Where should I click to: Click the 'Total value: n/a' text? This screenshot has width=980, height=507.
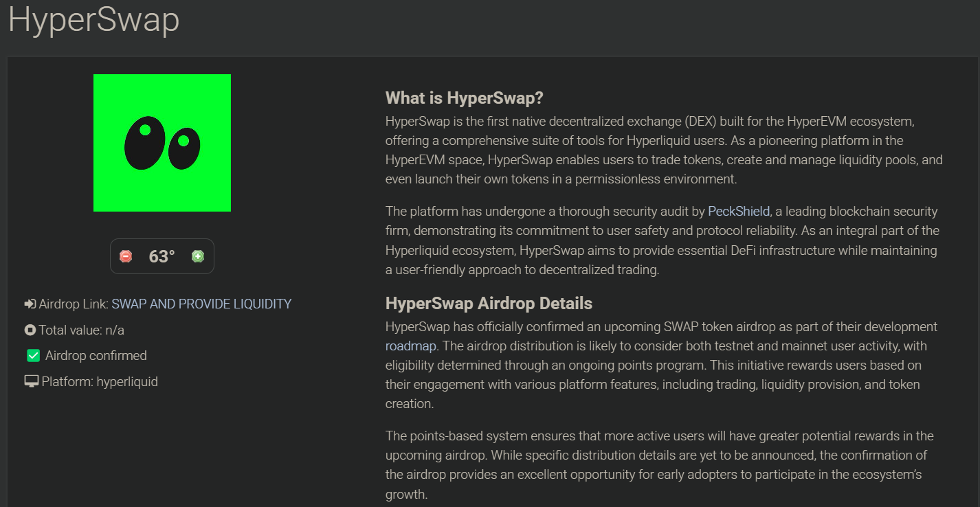click(82, 330)
